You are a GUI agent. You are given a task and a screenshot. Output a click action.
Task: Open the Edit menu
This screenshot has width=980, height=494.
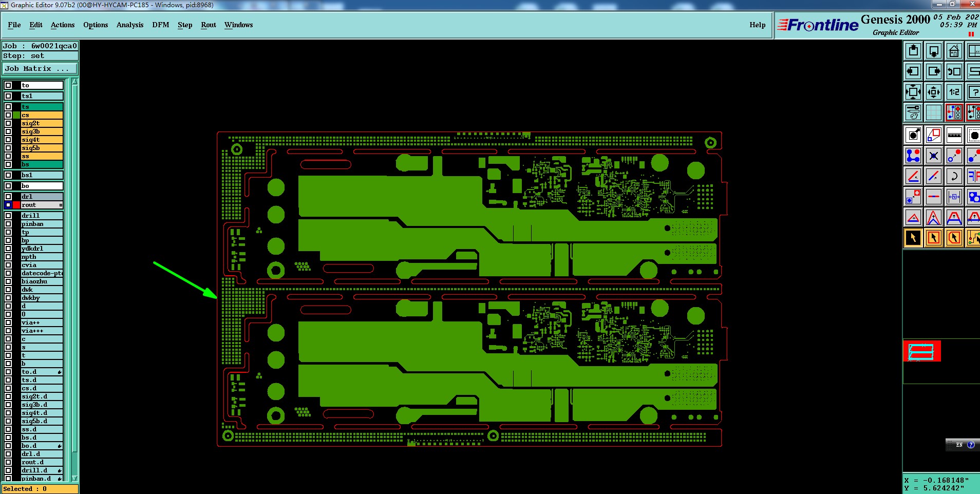[36, 25]
